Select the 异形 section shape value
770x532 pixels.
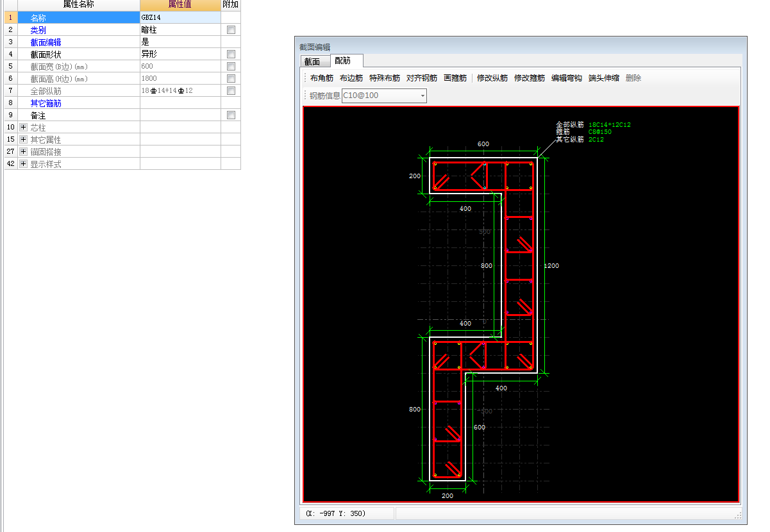click(180, 54)
